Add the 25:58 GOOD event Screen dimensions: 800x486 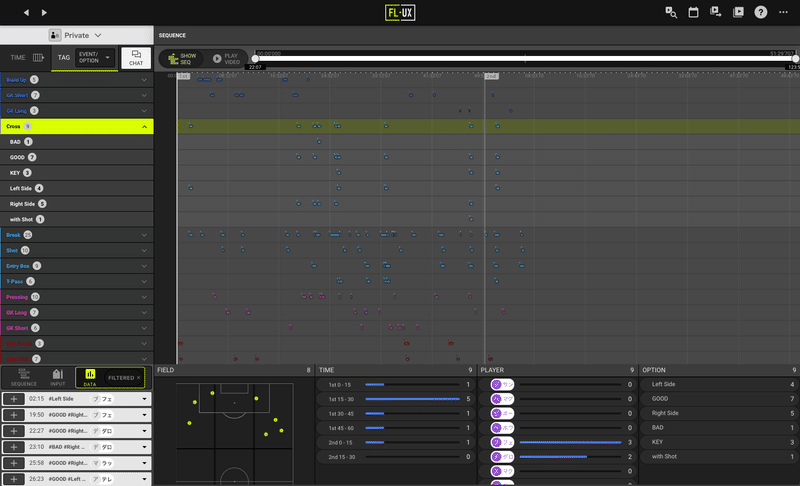tap(14, 463)
